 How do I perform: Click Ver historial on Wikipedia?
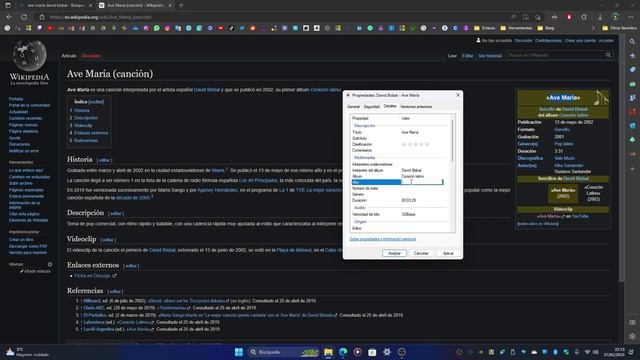490,56
